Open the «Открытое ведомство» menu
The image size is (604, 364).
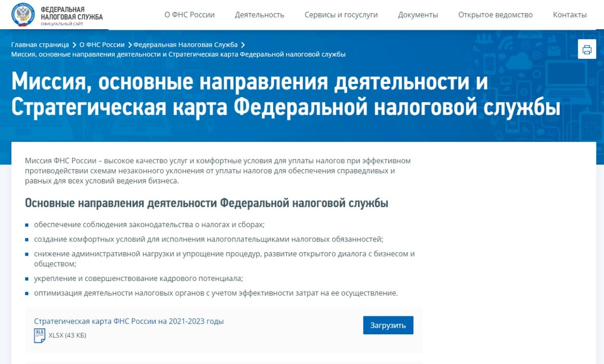pos(495,15)
